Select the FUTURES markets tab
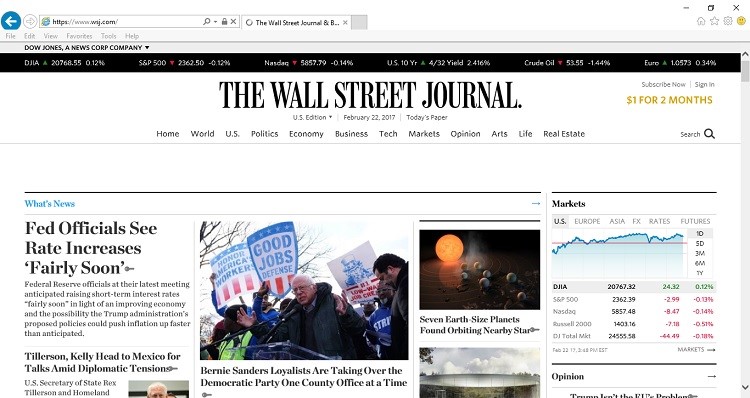750x398 pixels. pos(695,221)
